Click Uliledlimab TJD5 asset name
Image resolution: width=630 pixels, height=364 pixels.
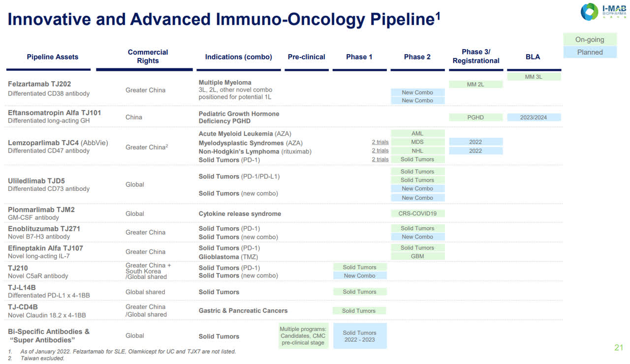coord(36,181)
